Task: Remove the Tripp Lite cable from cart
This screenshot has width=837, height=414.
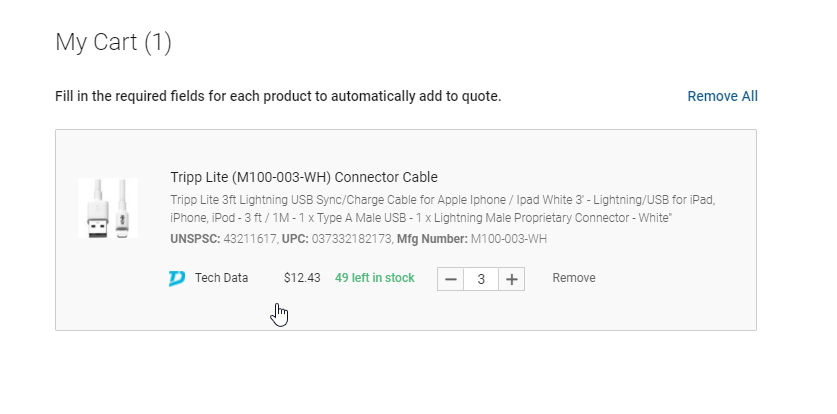Action: 573,278
